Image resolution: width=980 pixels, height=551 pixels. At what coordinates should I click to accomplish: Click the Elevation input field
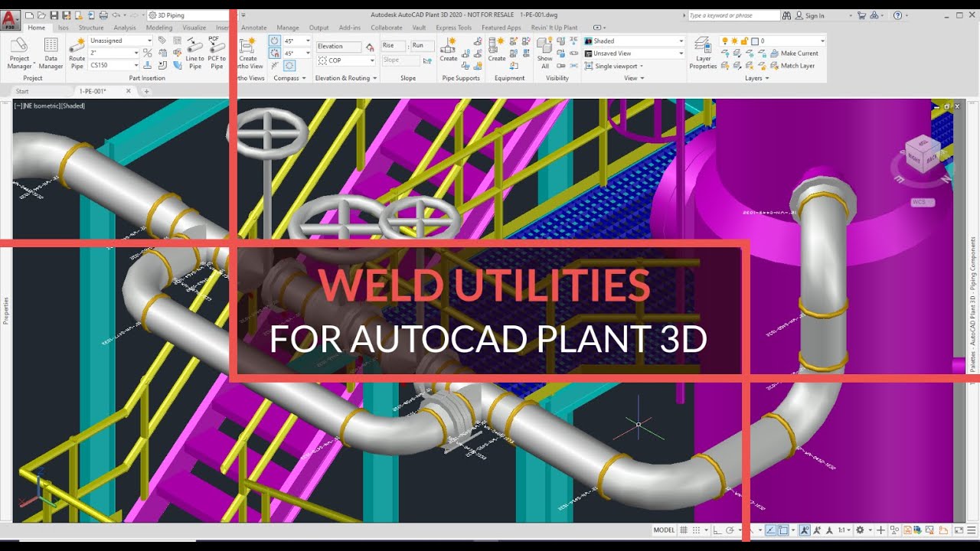339,46
